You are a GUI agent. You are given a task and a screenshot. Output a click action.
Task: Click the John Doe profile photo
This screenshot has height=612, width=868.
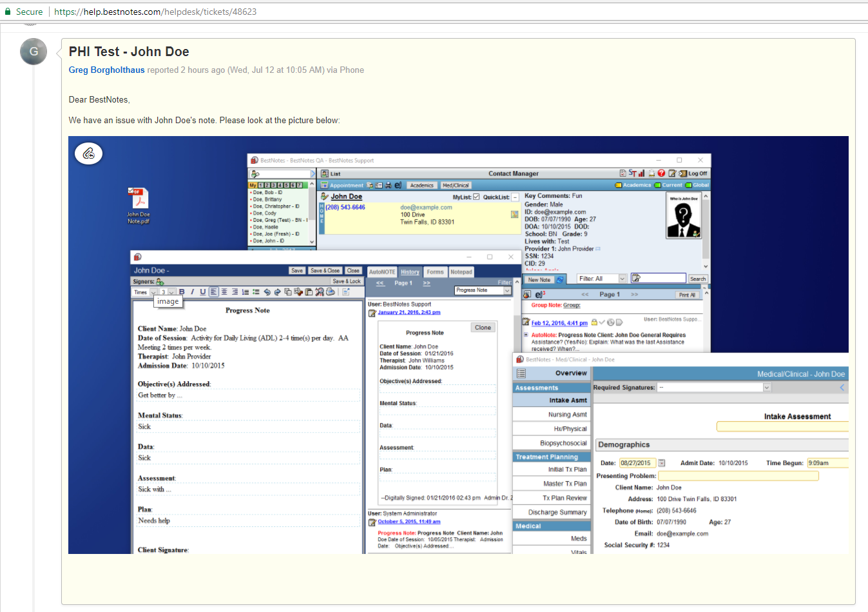[683, 216]
